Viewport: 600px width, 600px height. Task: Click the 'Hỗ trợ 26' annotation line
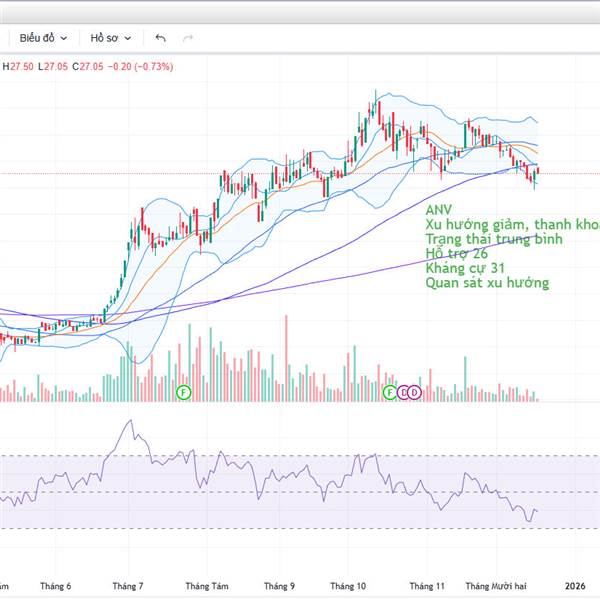click(x=456, y=254)
